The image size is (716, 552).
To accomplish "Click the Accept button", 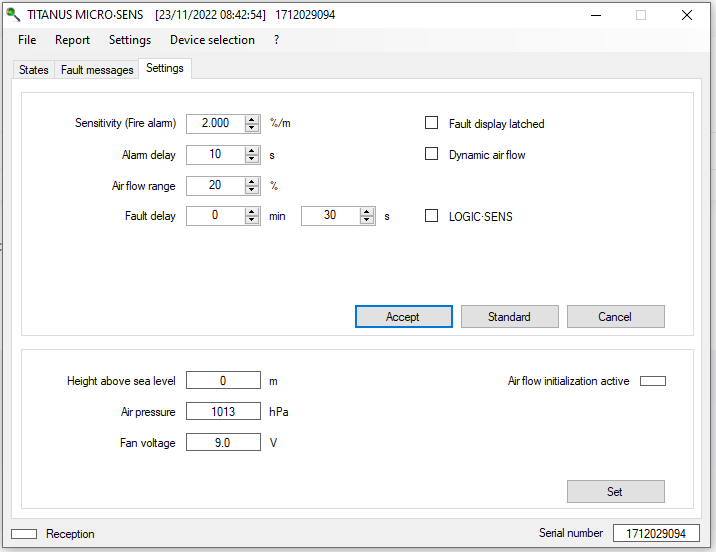I will [x=404, y=316].
